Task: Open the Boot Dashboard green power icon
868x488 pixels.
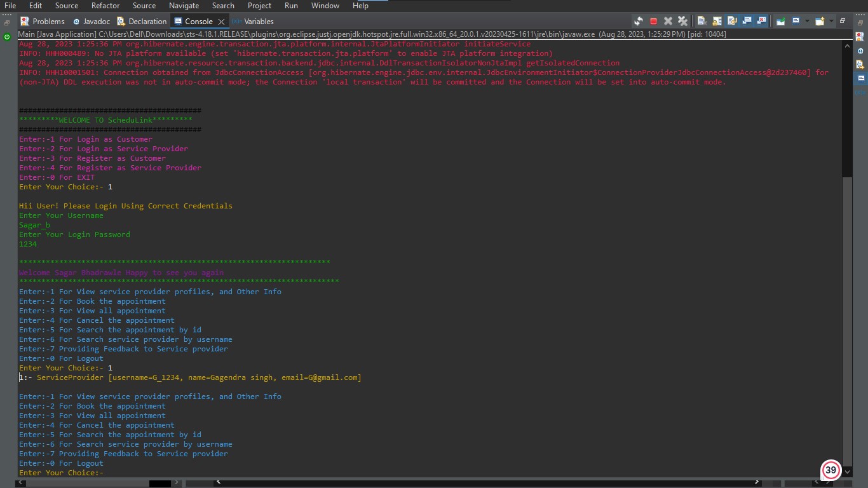Action: tap(7, 37)
